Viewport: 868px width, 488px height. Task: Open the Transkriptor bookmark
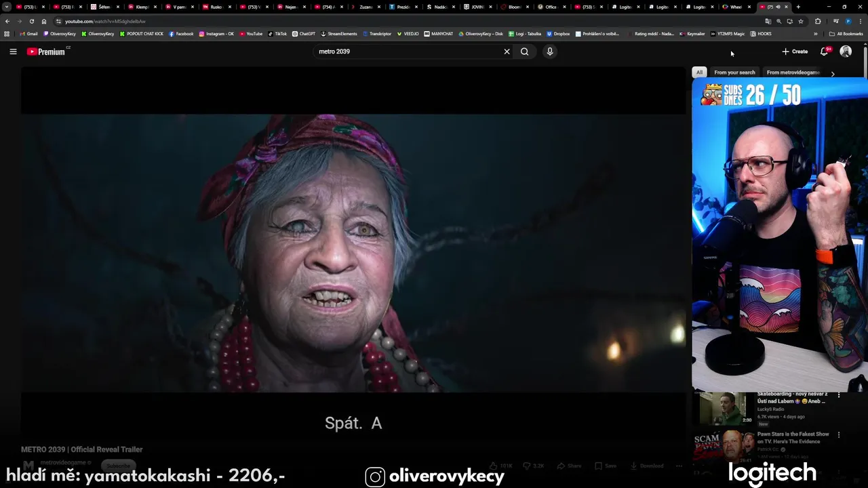377,34
